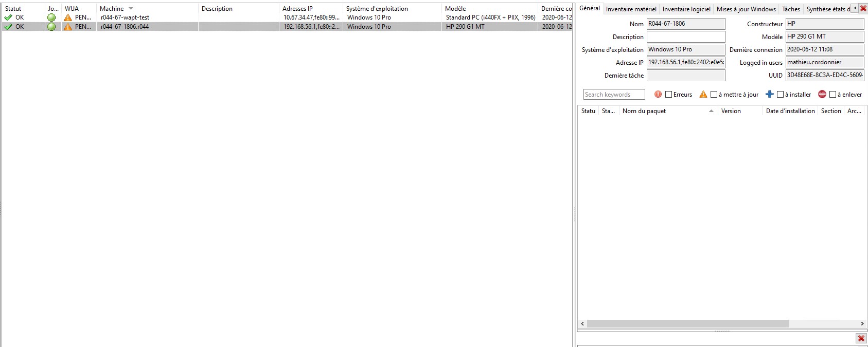
Task: Click the sort arrow on 'Nom du paquet' column
Action: (x=711, y=111)
